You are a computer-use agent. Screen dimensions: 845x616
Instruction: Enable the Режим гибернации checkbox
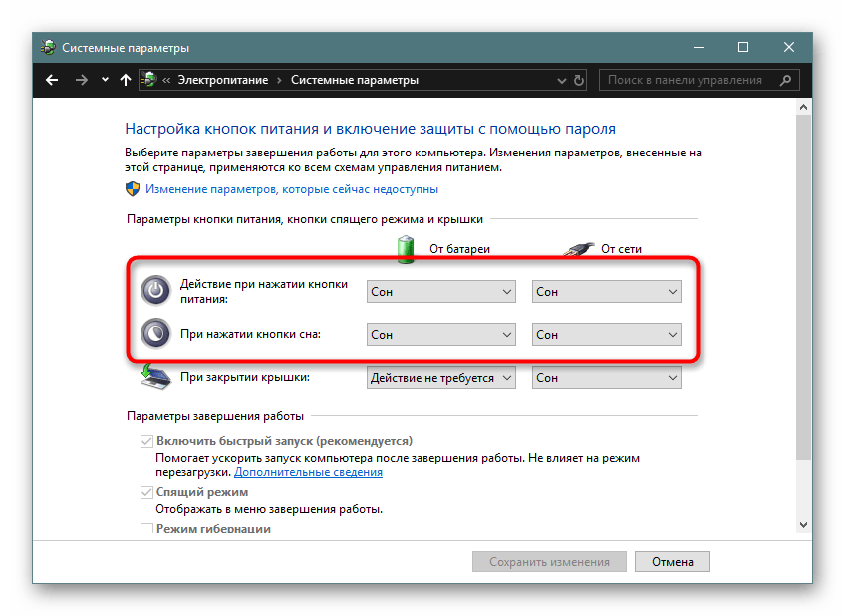click(147, 529)
